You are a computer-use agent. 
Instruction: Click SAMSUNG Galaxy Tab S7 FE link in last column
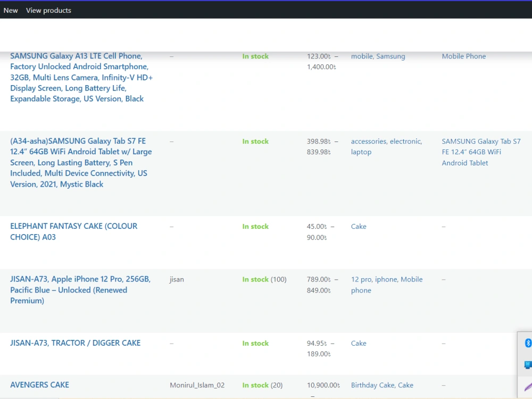tap(481, 152)
